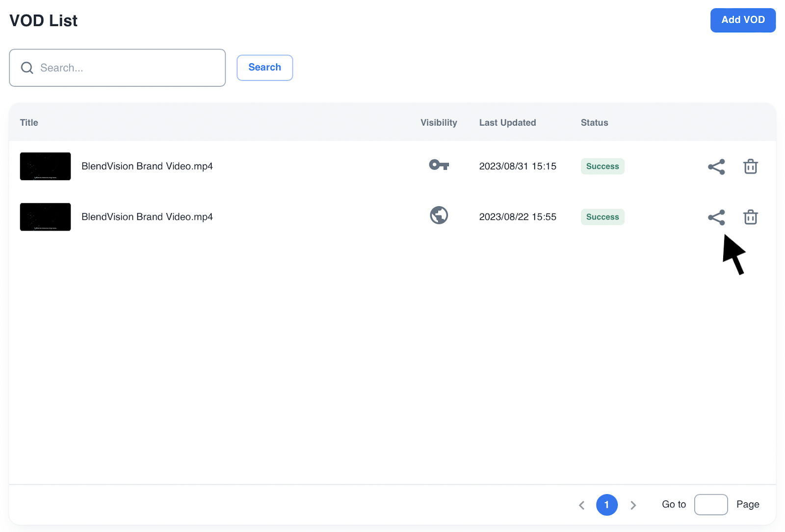
Task: Open thumbnail of the 2023/08/22 video
Action: [x=45, y=217]
